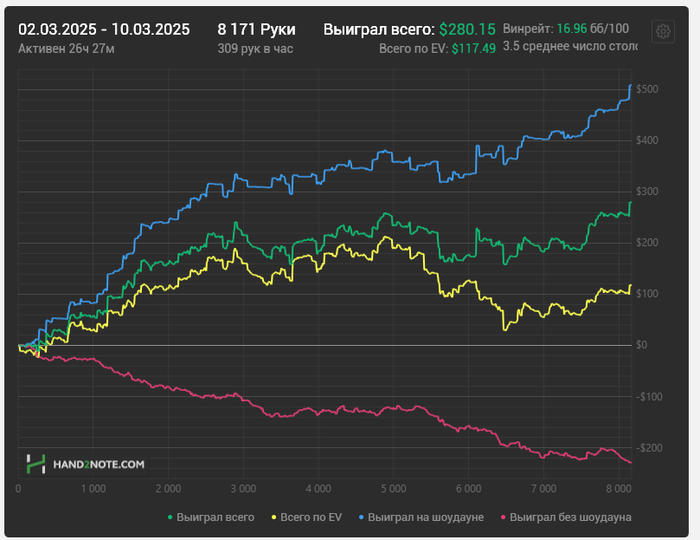Click the 2 000 x-axis label
The image size is (700, 540).
(168, 489)
